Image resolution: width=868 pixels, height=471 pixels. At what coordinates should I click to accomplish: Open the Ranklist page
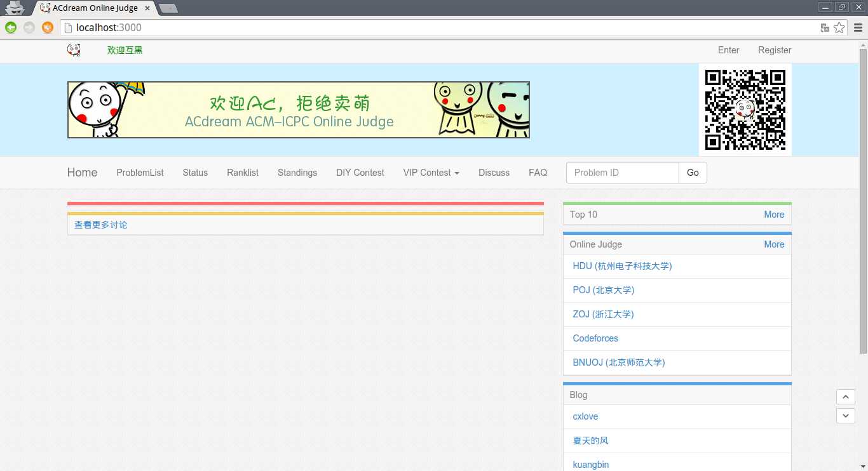point(243,173)
